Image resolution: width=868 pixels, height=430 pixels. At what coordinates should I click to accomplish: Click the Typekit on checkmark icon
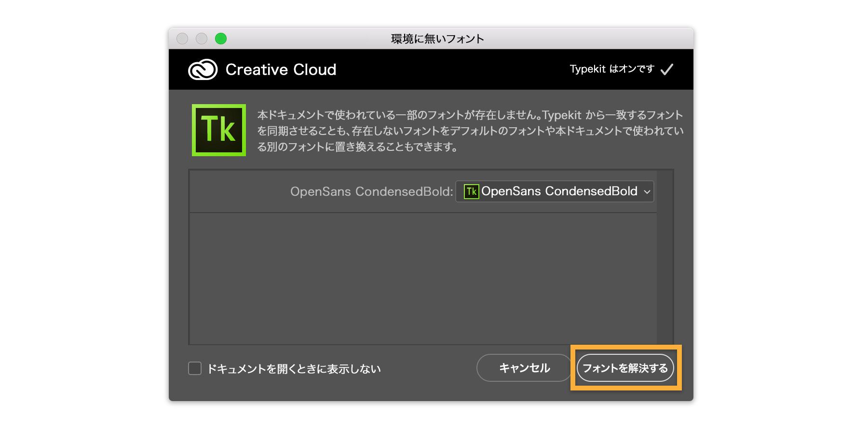pos(667,69)
